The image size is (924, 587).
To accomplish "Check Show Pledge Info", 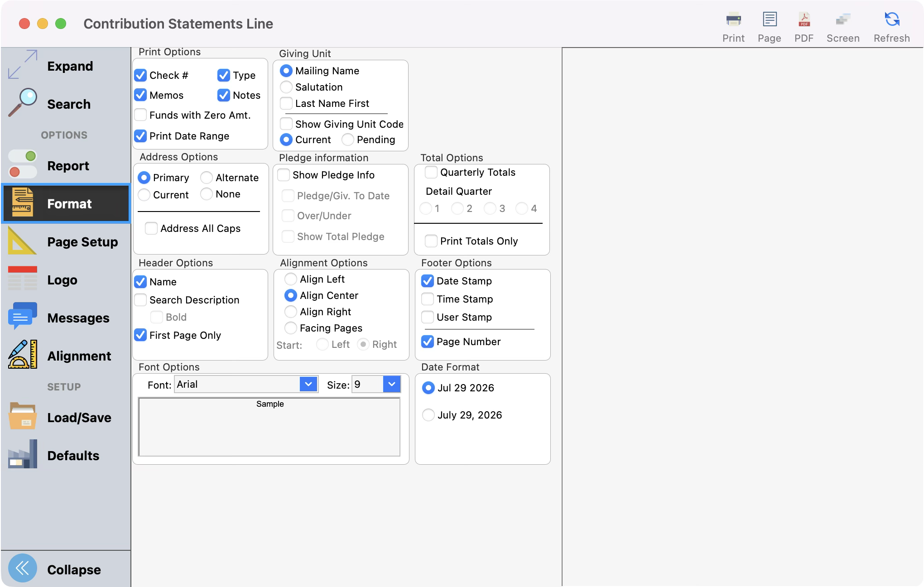I will pyautogui.click(x=284, y=175).
